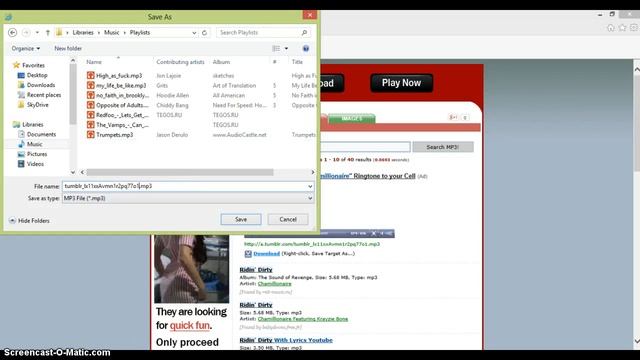Change the view layout icon

click(276, 48)
